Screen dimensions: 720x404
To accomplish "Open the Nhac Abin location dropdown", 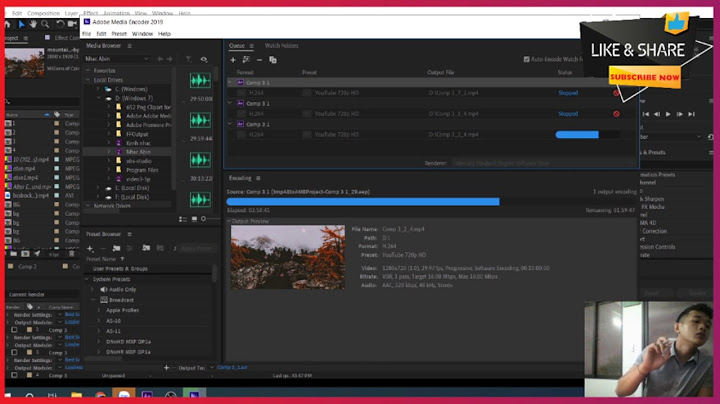I will tap(117, 59).
